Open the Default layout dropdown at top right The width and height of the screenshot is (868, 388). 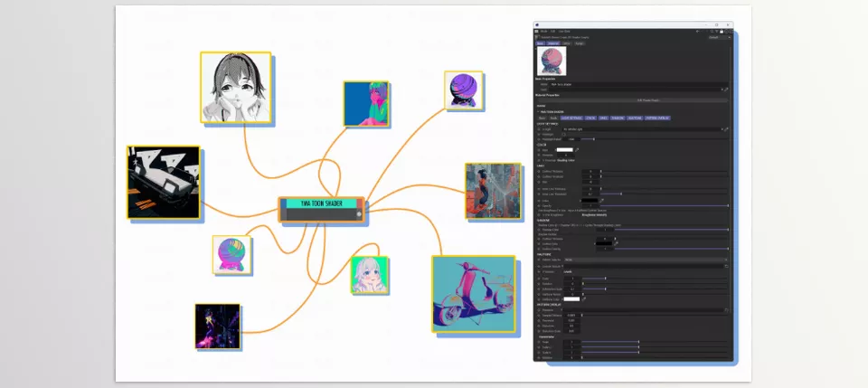coord(720,37)
